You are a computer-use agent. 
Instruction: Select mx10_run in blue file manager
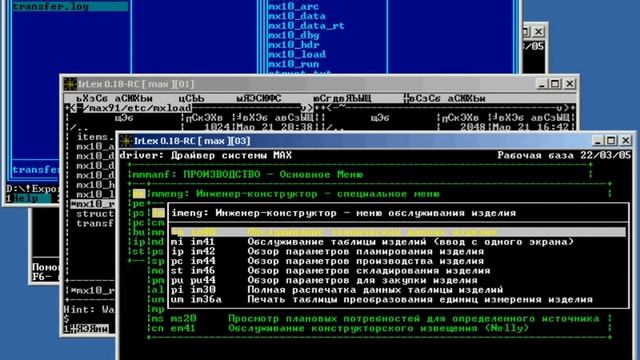tap(293, 64)
